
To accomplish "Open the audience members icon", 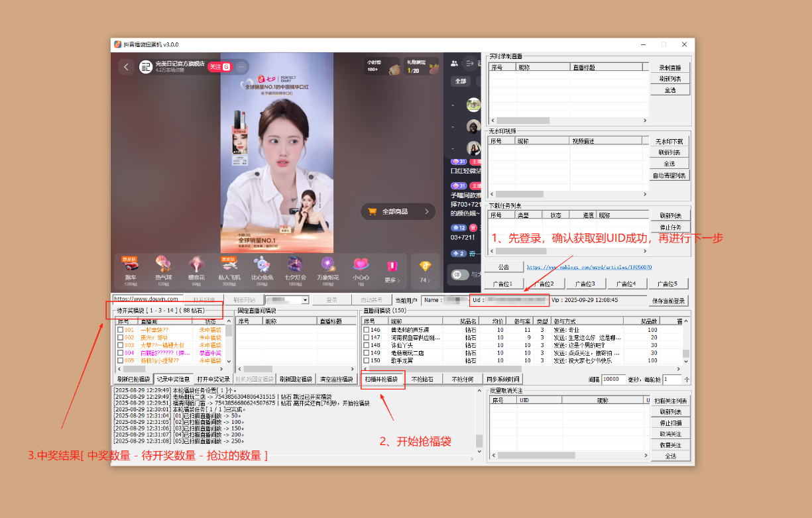I will (455, 64).
